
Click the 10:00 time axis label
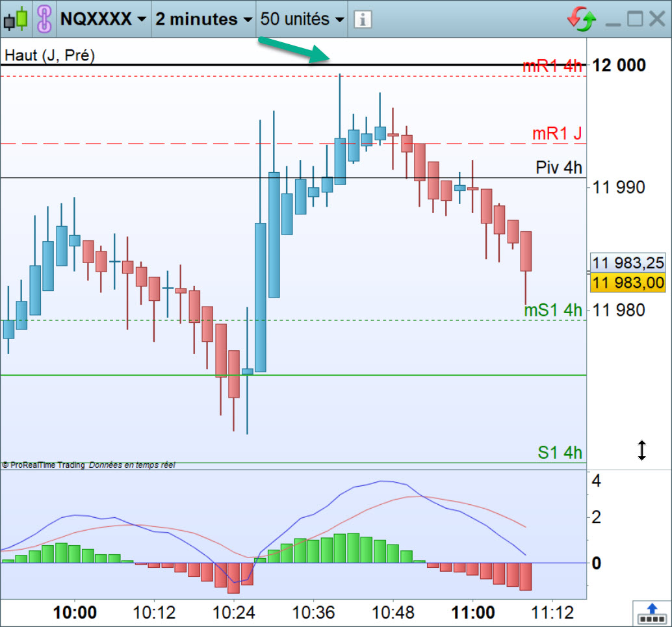coord(75,613)
